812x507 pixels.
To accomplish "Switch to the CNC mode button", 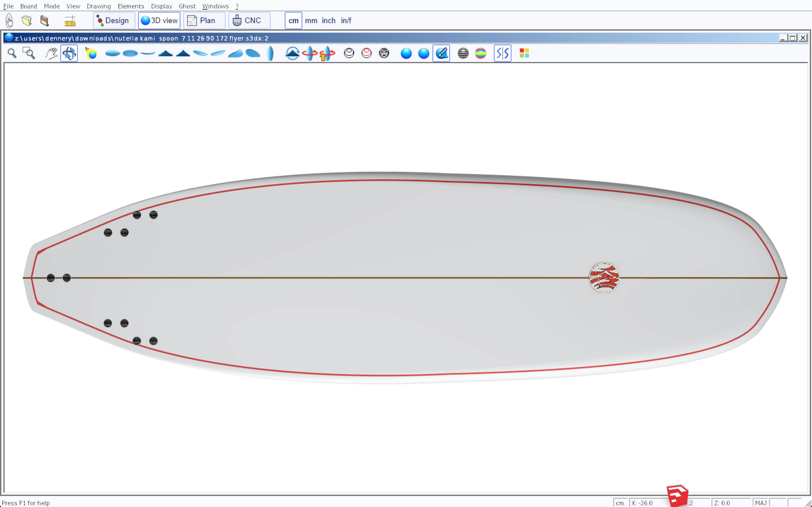I will (x=249, y=21).
